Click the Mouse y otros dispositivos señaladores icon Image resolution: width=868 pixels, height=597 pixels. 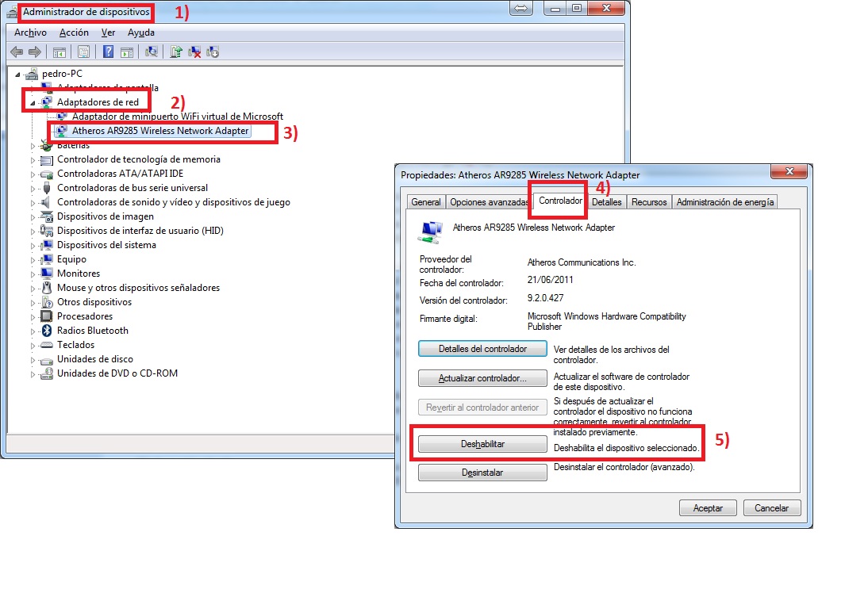(47, 288)
